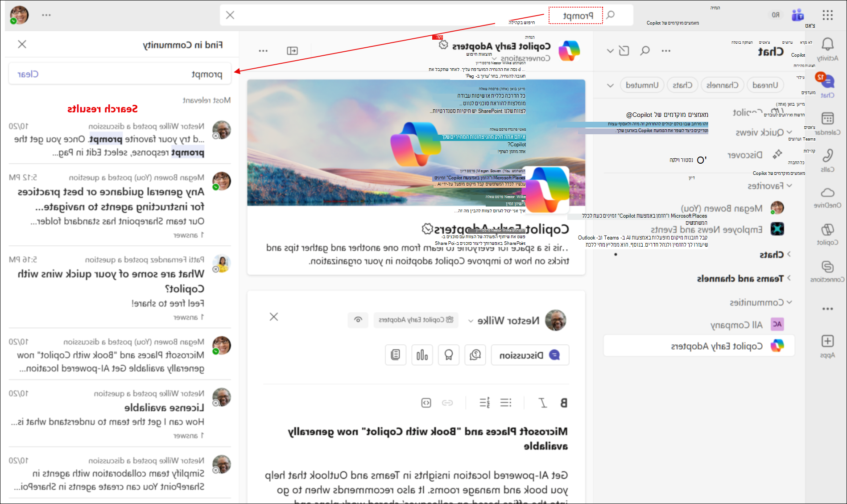The width and height of the screenshot is (847, 504).
Task: Toggle the Unread filter chip
Action: point(765,85)
